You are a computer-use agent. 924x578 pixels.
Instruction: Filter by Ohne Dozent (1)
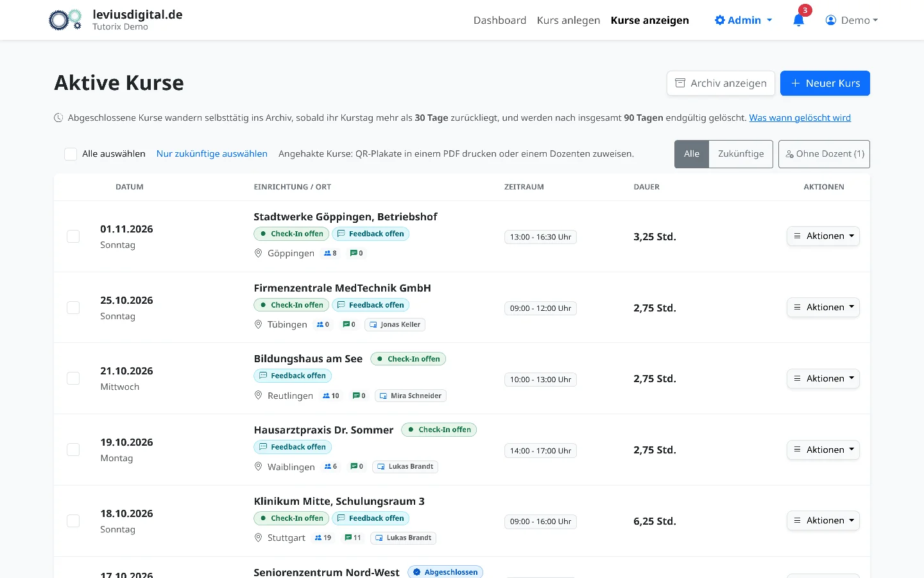pyautogui.click(x=824, y=154)
